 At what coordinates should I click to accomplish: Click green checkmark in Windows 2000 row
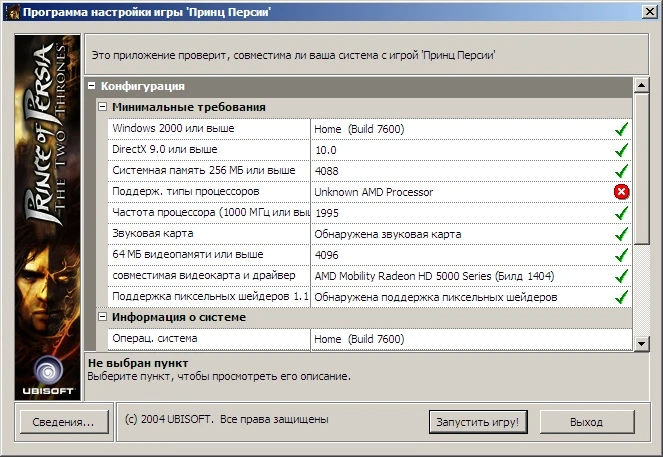click(x=621, y=129)
